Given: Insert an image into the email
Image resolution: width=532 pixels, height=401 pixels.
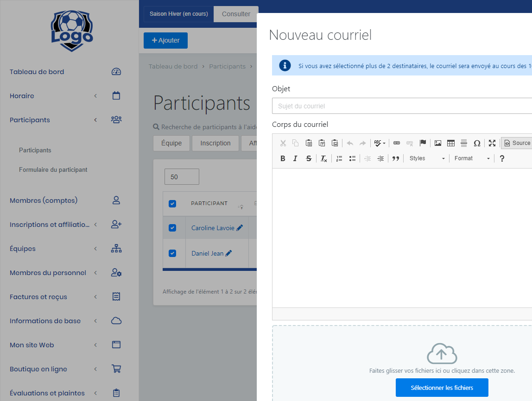Looking at the screenshot, I should pos(437,143).
